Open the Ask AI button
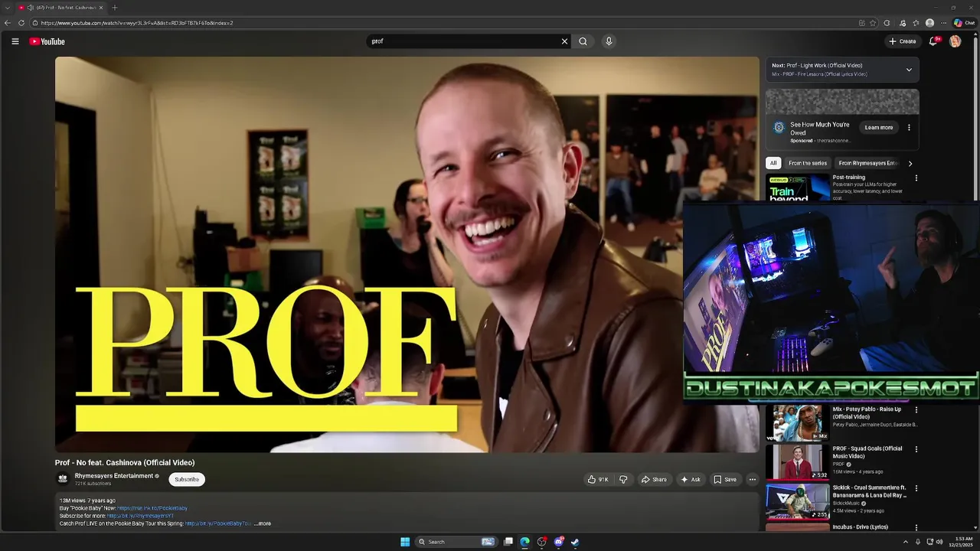This screenshot has width=980, height=551. (x=691, y=480)
